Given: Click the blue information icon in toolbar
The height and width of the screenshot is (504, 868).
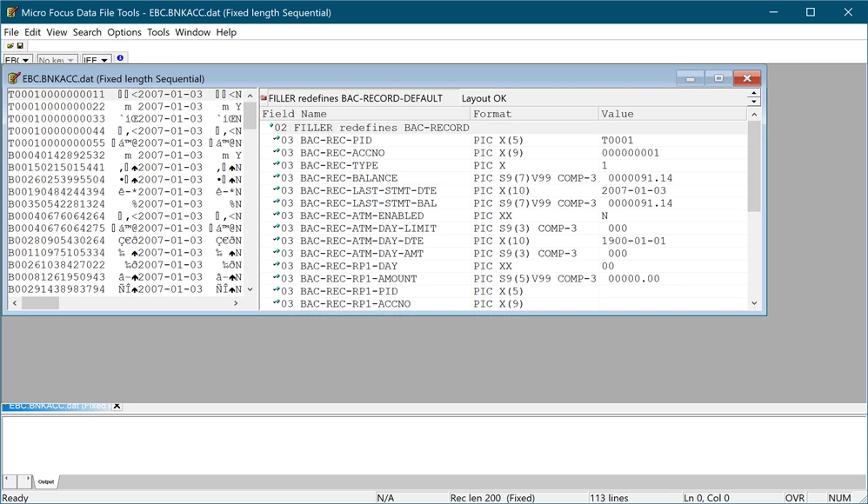Looking at the screenshot, I should (x=120, y=57).
